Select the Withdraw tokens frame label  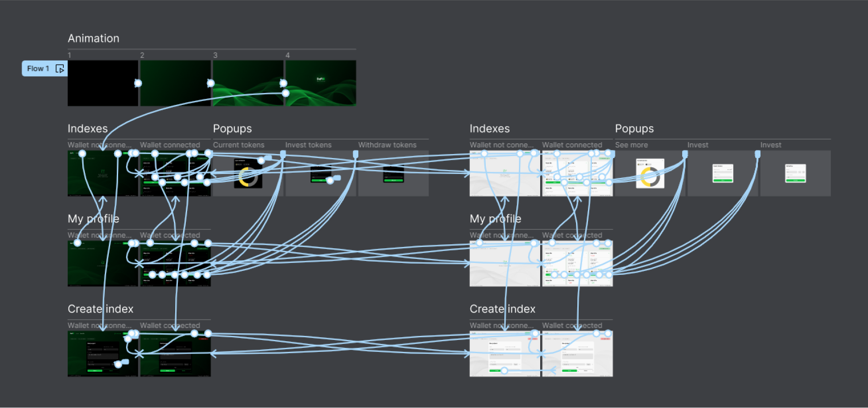(x=387, y=145)
